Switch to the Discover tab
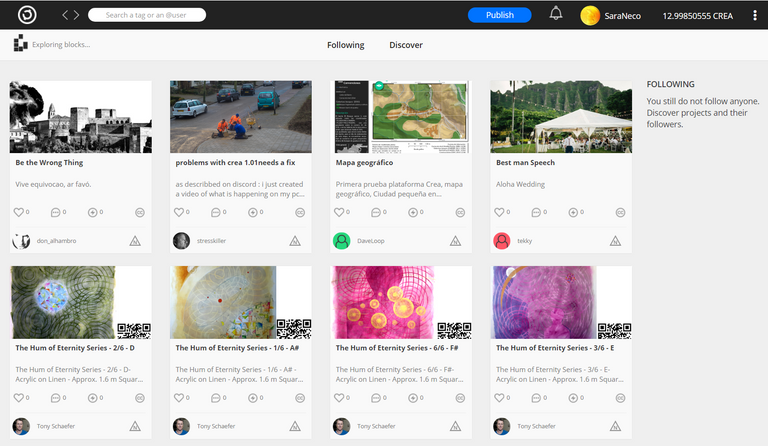The width and height of the screenshot is (768, 446). click(406, 45)
